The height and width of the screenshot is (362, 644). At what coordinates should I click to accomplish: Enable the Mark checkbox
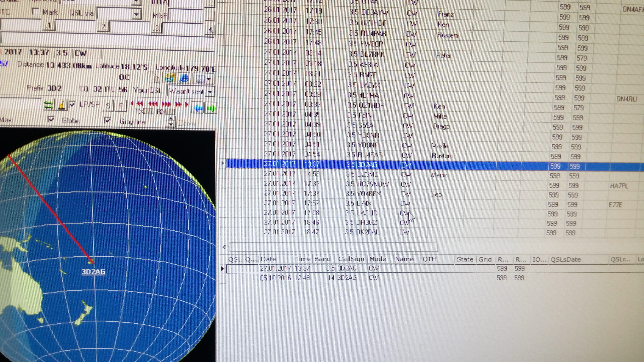(x=36, y=11)
